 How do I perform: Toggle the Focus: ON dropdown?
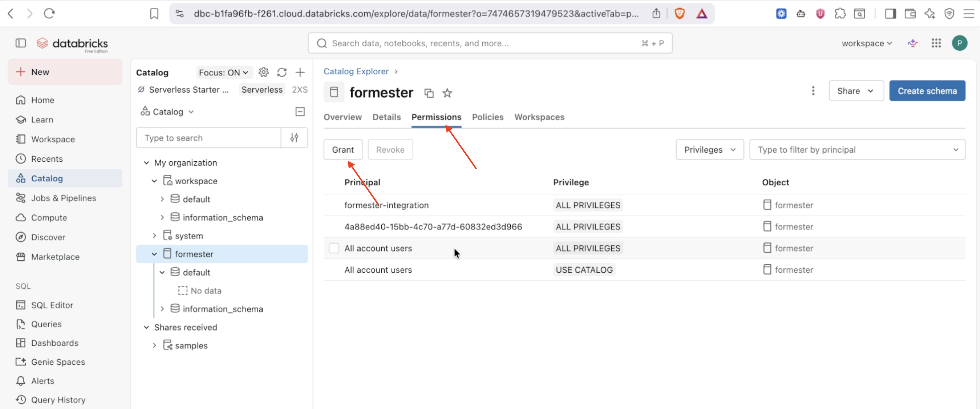224,73
